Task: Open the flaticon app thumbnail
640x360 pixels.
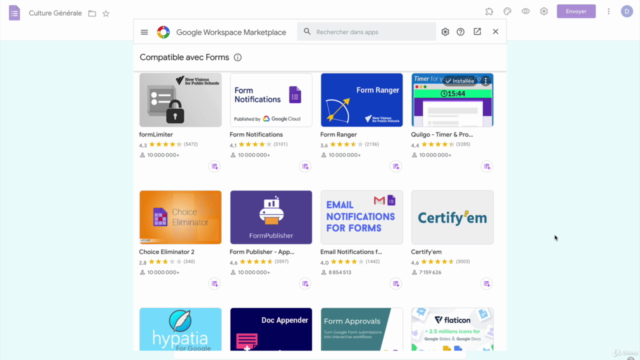Action: (x=452, y=329)
